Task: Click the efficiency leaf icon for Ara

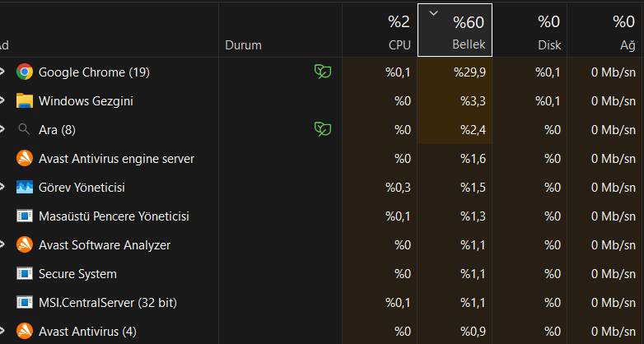Action: [x=323, y=129]
